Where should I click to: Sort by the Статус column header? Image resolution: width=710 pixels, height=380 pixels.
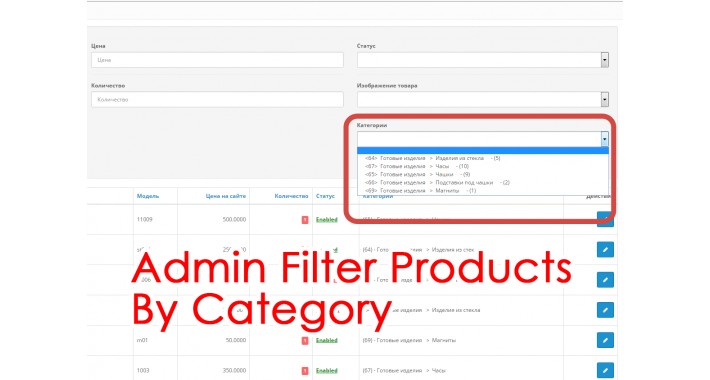325,196
